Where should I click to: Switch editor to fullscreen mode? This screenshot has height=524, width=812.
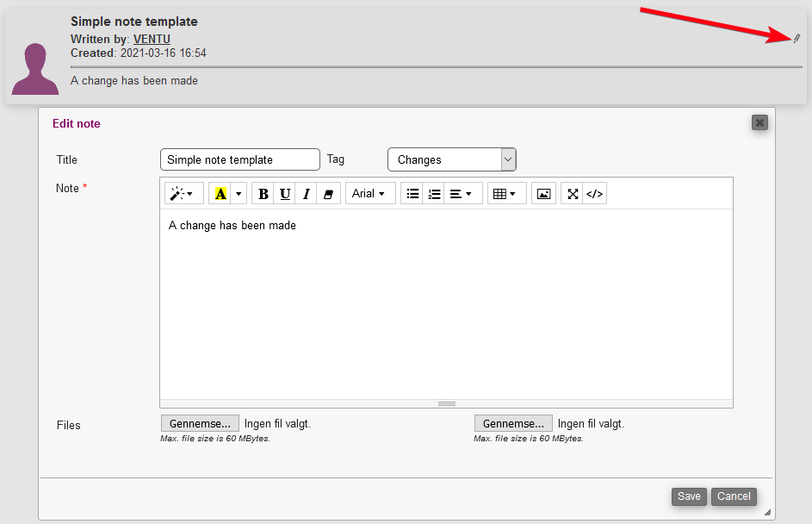573,194
